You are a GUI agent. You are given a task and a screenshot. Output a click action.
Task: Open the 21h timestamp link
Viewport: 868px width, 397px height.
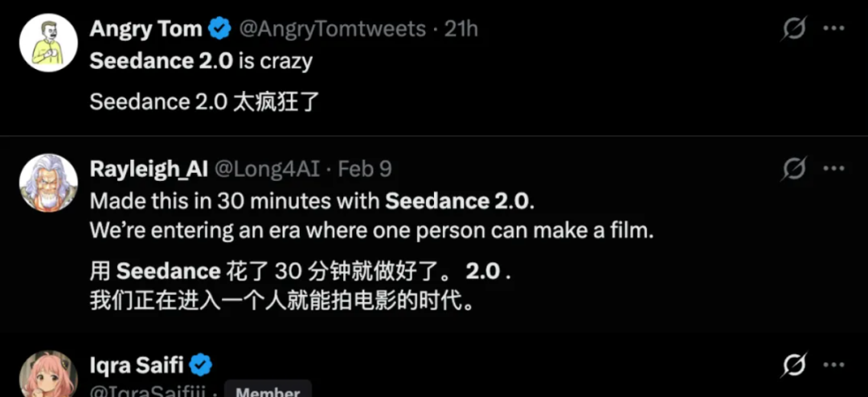click(x=461, y=30)
